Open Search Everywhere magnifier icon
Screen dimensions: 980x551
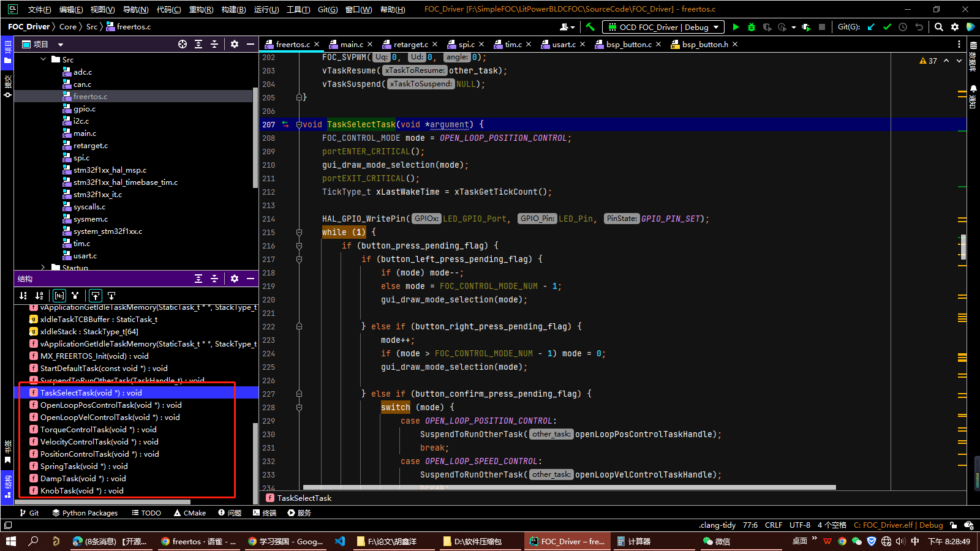939,27
